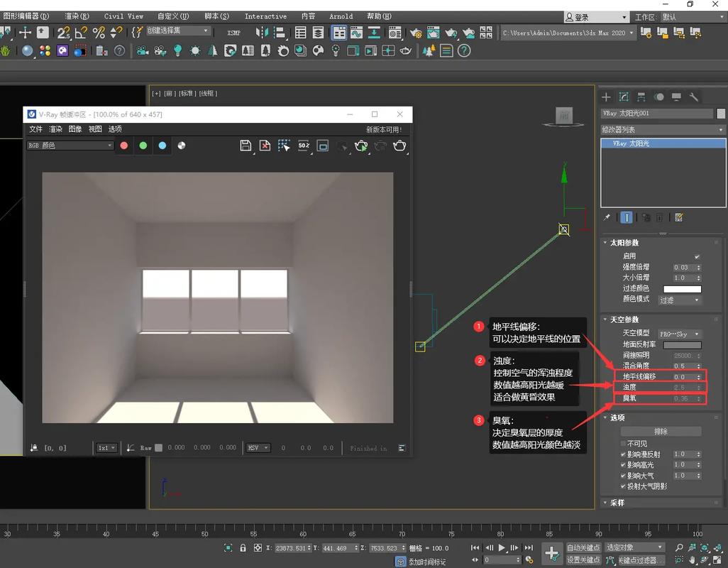Screen dimensions: 728x568
Task: Click the 排除 button in the 选项 rollout
Action: pos(660,430)
